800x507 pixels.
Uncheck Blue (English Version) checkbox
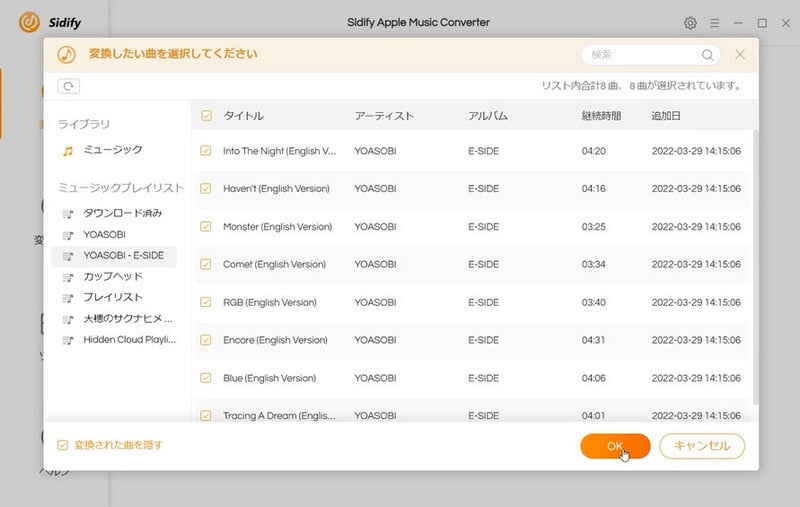coord(206,377)
